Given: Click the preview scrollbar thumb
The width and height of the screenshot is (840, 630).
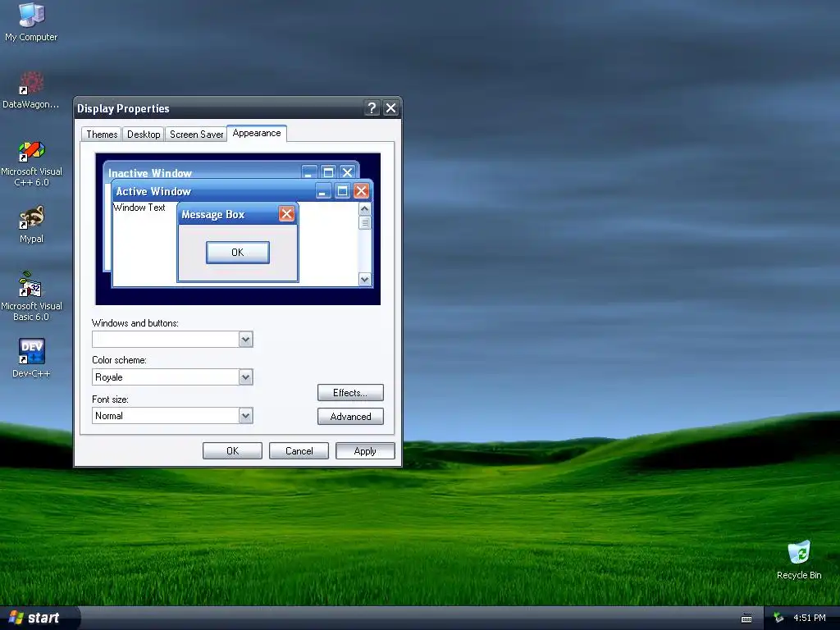Looking at the screenshot, I should [365, 222].
